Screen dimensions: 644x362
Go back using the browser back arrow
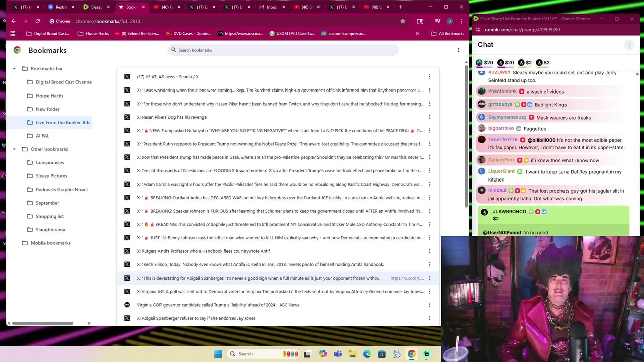click(13, 21)
